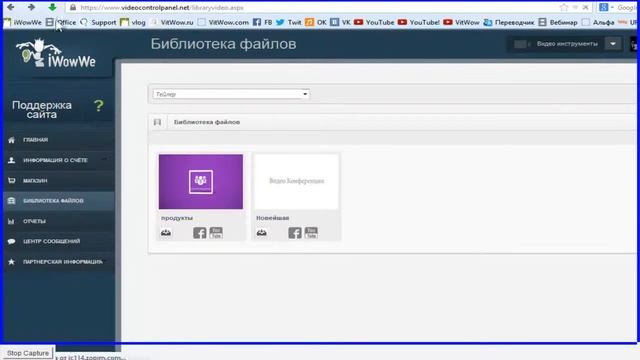Open the продукты purple thumbnail
Viewport: 640px width, 360px height.
[x=201, y=182]
